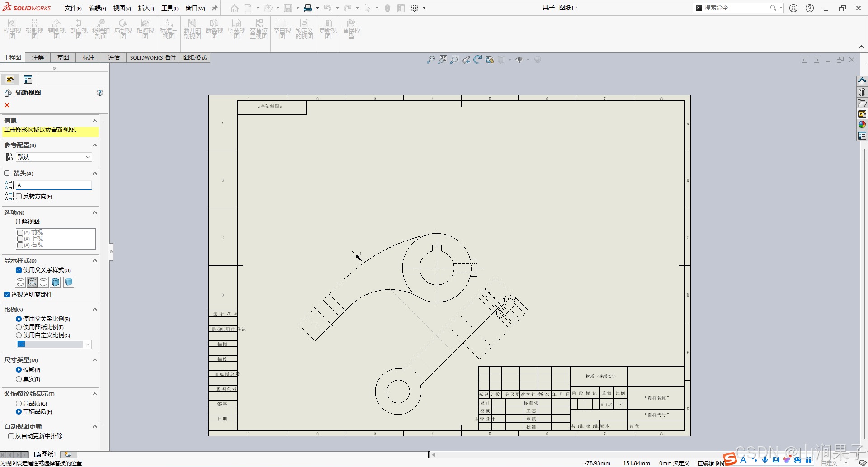Open Appearances pane with the color ball icon
The width and height of the screenshot is (868, 467).
tap(862, 125)
